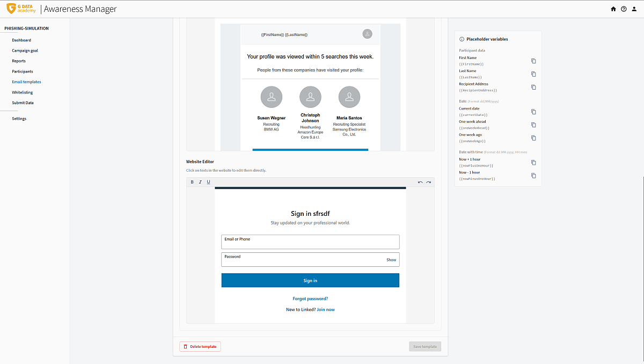Click the name Susan Wagner
The height and width of the screenshot is (364, 644).
(272, 118)
